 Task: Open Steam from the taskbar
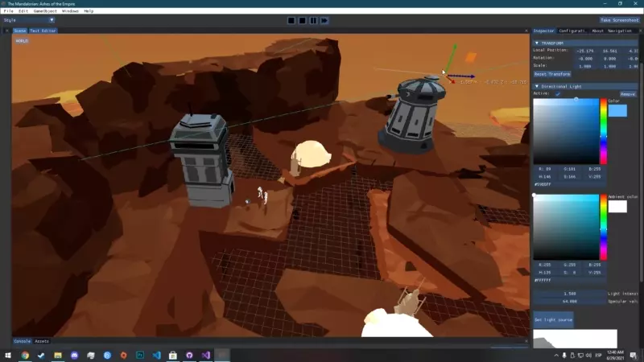click(x=41, y=356)
